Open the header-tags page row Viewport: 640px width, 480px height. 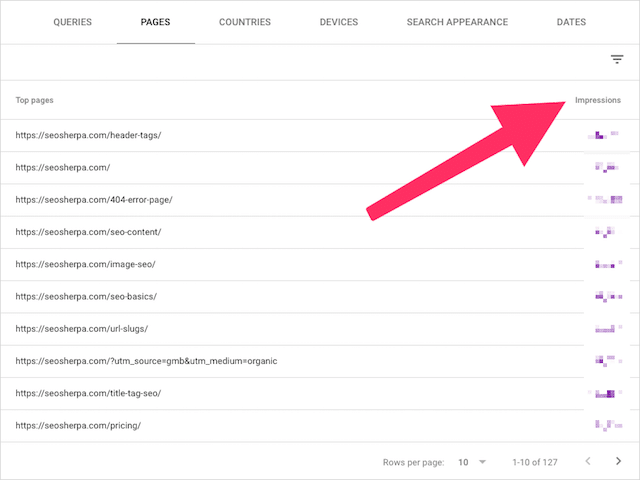click(320, 135)
